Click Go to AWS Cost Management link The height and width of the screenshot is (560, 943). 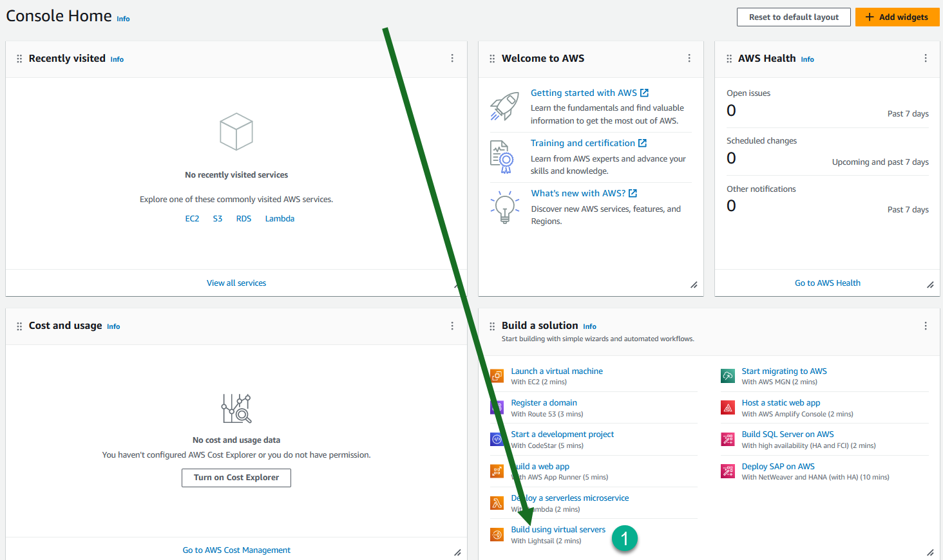pyautogui.click(x=236, y=550)
